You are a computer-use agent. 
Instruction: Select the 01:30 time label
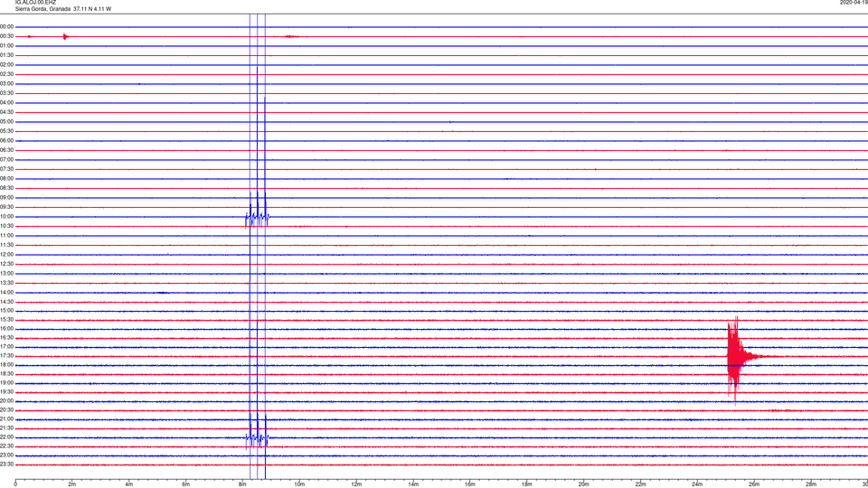coord(6,55)
